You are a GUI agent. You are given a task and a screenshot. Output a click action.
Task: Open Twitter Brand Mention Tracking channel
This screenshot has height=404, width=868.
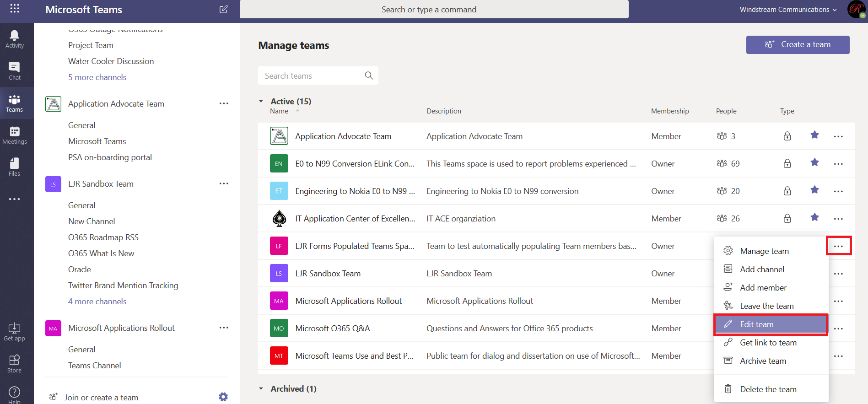(123, 285)
